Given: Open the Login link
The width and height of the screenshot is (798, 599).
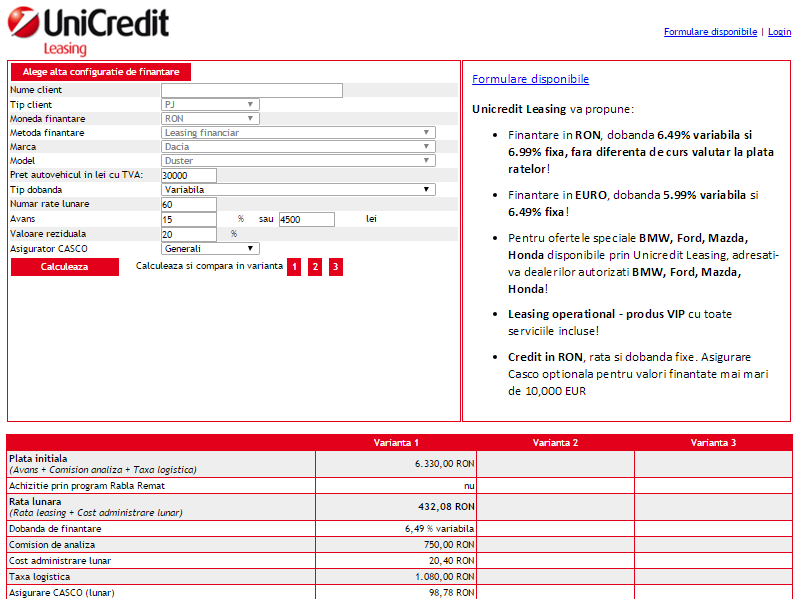Looking at the screenshot, I should (x=779, y=32).
